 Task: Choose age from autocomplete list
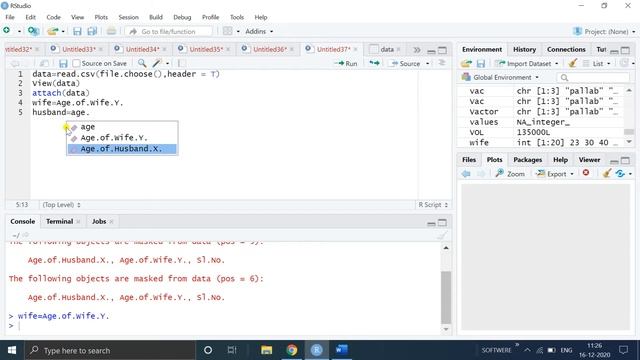tap(122, 127)
